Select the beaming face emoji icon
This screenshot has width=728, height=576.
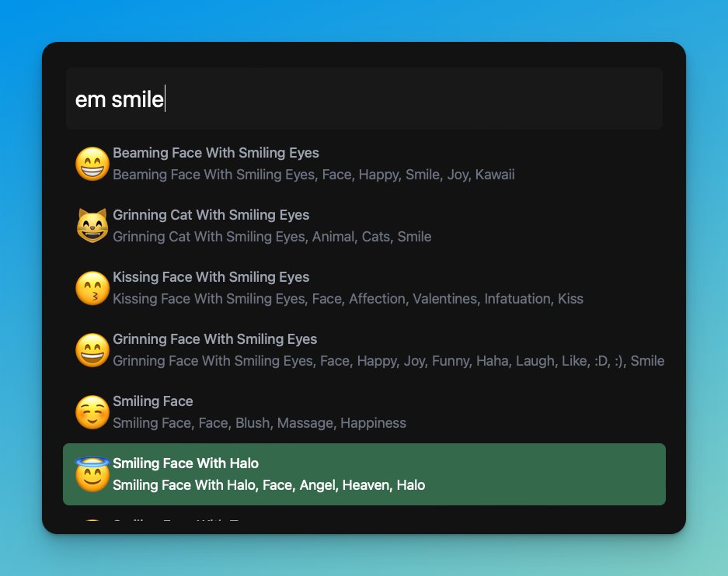[92, 164]
